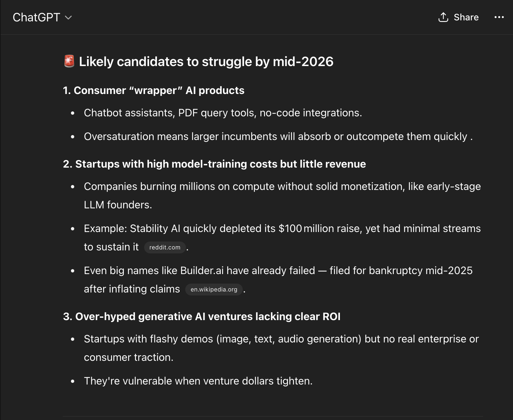Screen dimensions: 513x420
Task: Click the 'Likely candidates to struggle' heading
Action: pos(206,61)
